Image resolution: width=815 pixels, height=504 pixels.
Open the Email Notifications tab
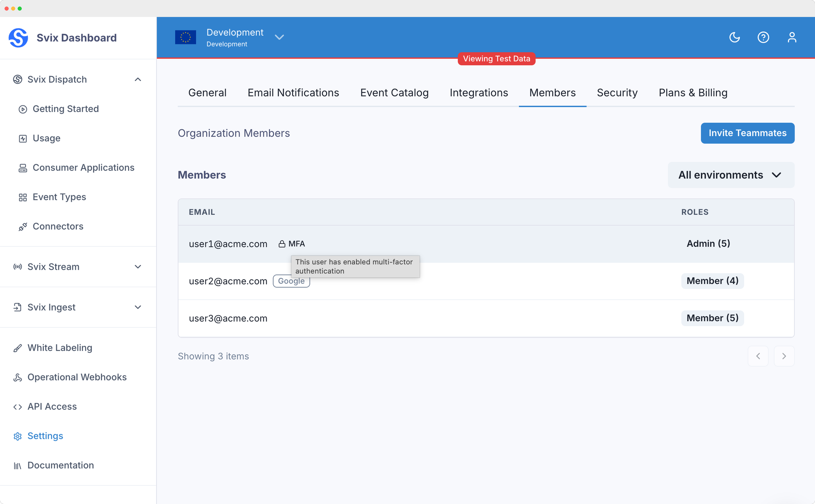coord(293,93)
